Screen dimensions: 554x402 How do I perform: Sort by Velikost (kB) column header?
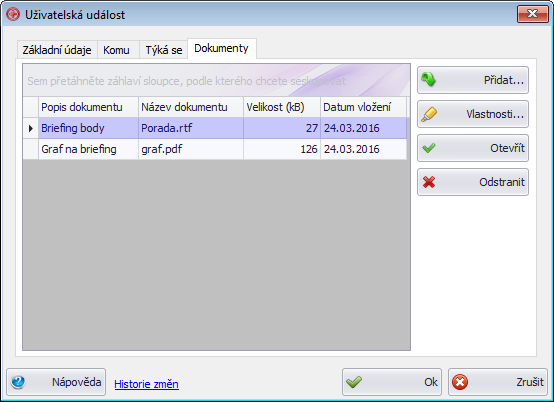[x=282, y=107]
